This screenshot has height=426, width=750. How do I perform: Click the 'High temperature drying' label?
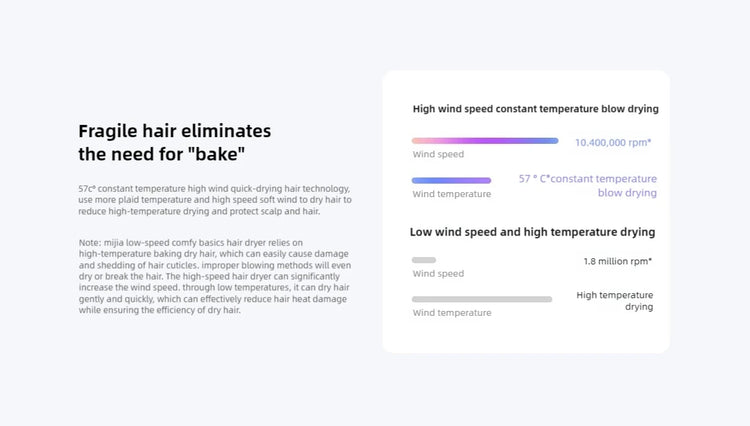(615, 301)
